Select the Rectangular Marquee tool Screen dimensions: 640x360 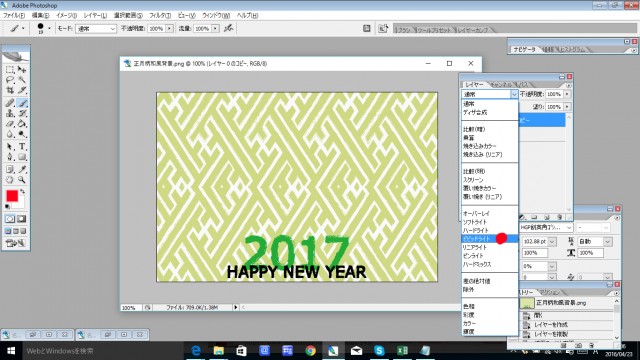click(10, 70)
